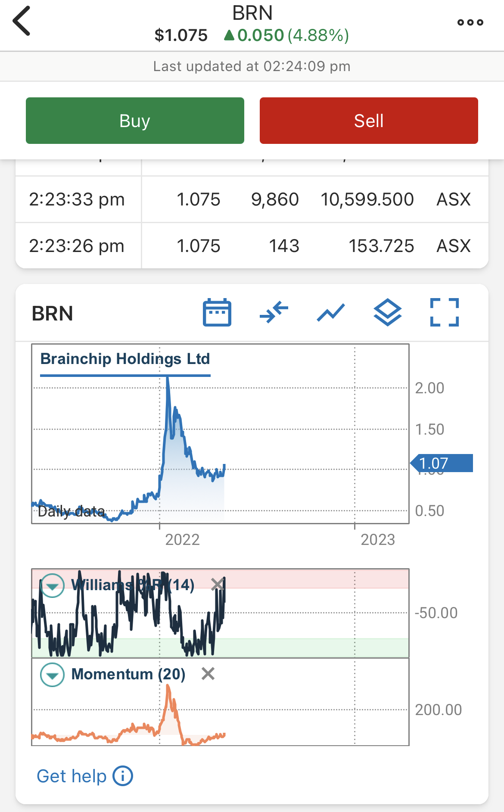Expand the Momentum (20) indicator dropdown
The height and width of the screenshot is (812, 504).
53,675
